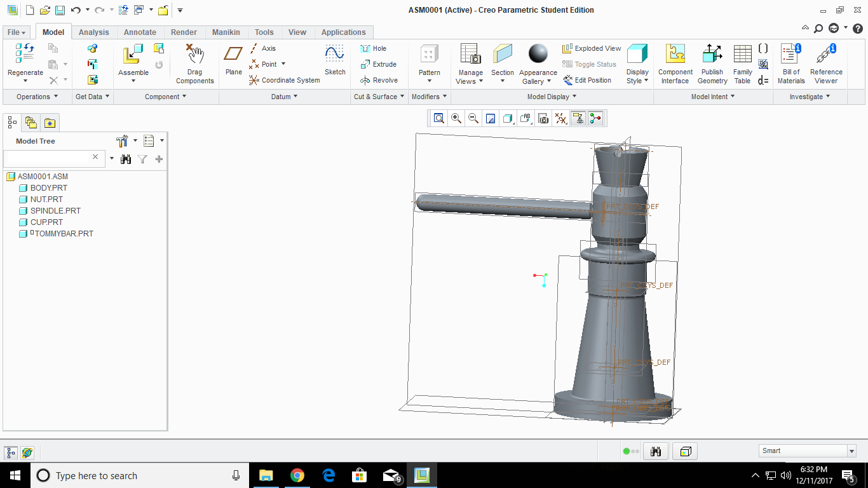Screen dimensions: 868x488
Task: Switch to the Analysis ribbon tab
Action: [x=94, y=32]
